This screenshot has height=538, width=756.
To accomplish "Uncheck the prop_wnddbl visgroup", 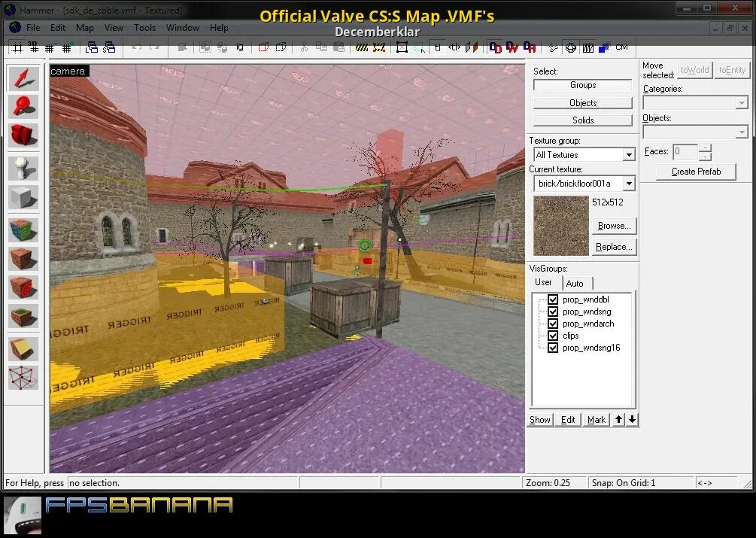I will click(x=553, y=299).
